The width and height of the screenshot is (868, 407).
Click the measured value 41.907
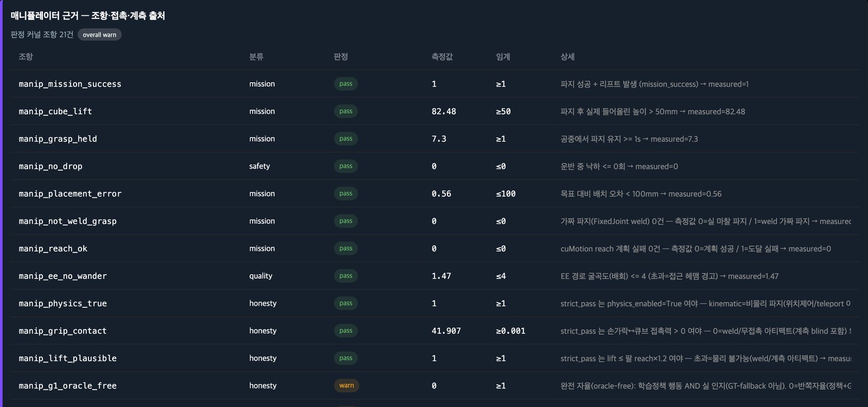coord(446,331)
